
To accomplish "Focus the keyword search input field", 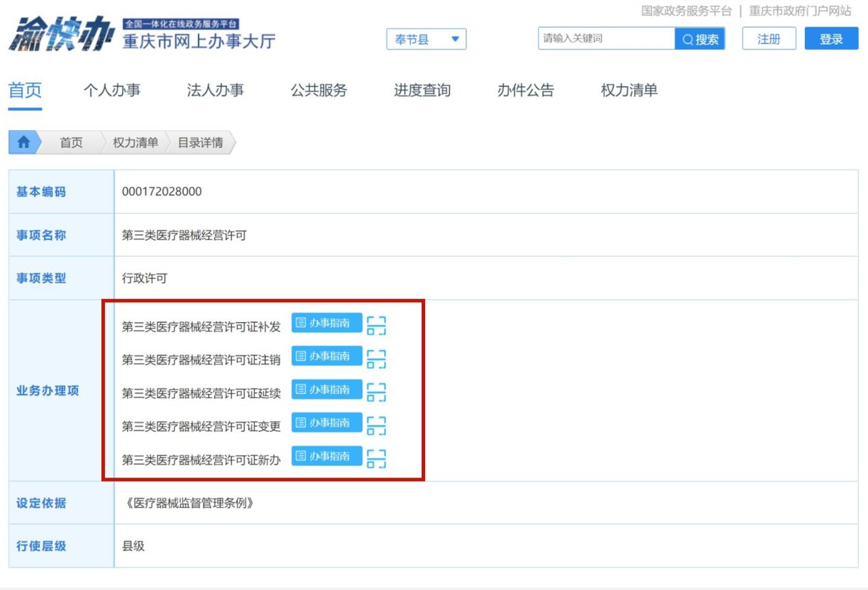I will tap(606, 39).
